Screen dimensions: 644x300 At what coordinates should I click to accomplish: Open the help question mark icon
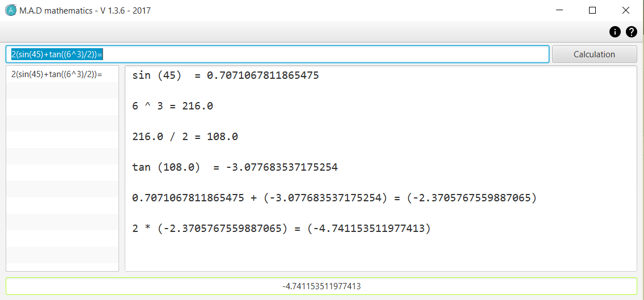(x=632, y=32)
